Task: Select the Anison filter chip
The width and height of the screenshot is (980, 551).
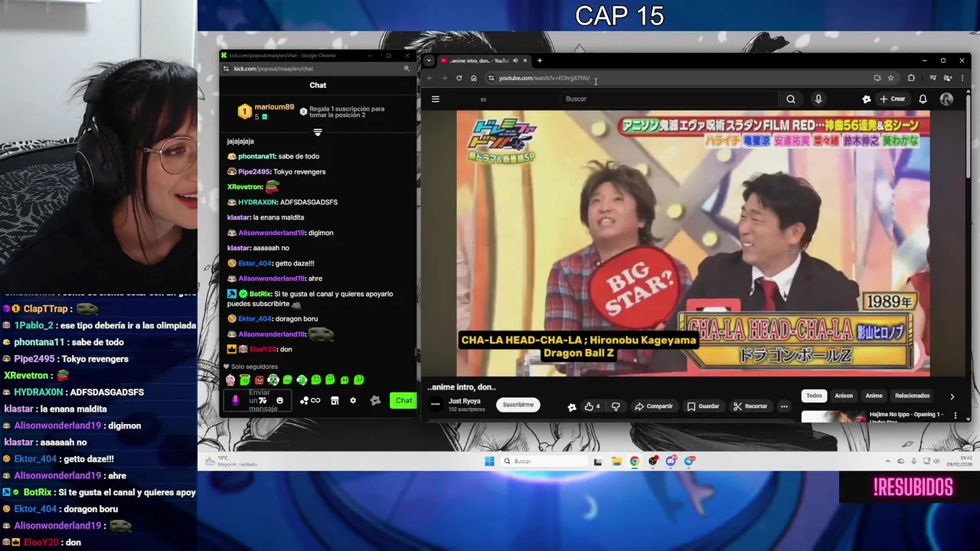Action: [x=844, y=396]
